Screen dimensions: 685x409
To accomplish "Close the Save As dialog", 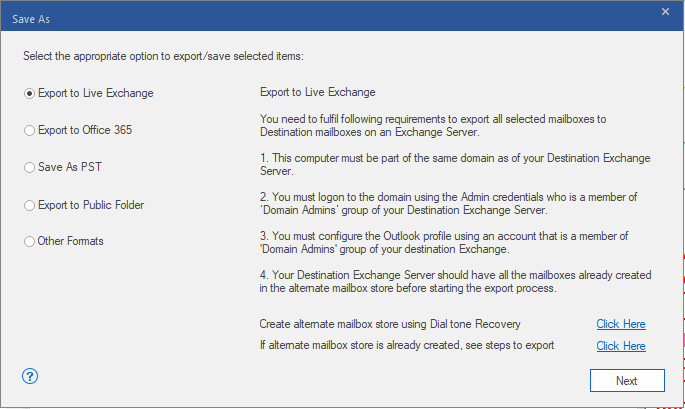I will tap(665, 11).
